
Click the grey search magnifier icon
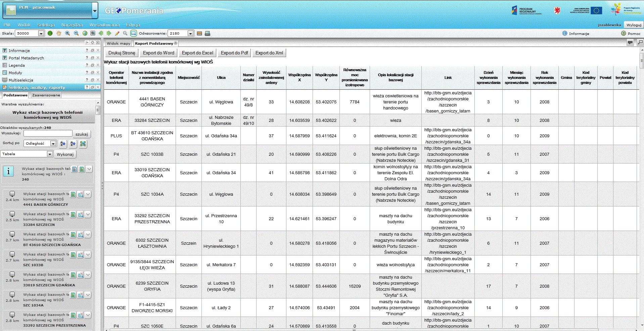pyautogui.click(x=125, y=33)
